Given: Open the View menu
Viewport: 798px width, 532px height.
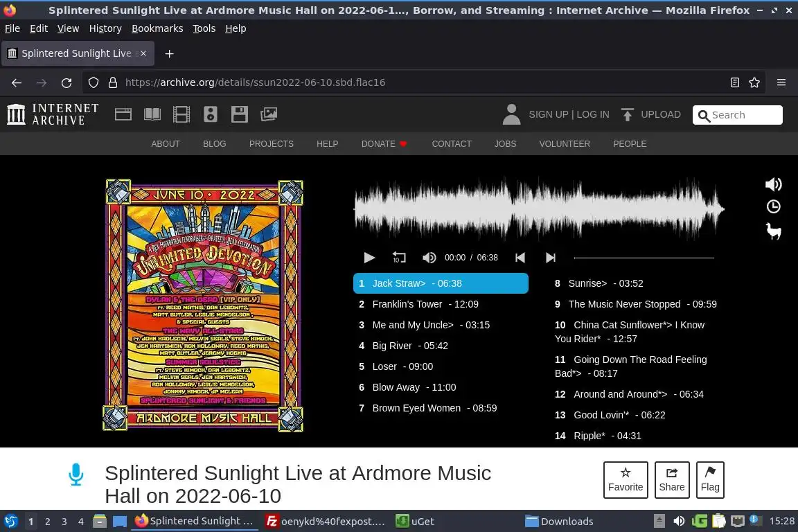Looking at the screenshot, I should (x=68, y=28).
